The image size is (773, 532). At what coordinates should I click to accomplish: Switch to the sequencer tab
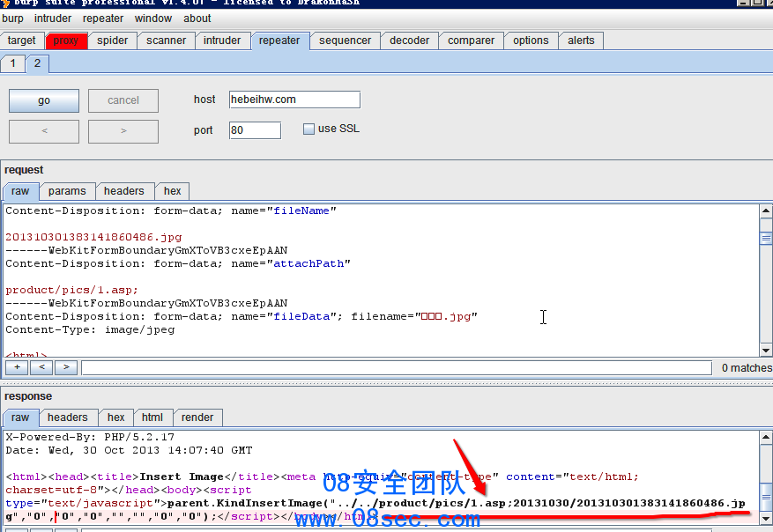(x=346, y=41)
